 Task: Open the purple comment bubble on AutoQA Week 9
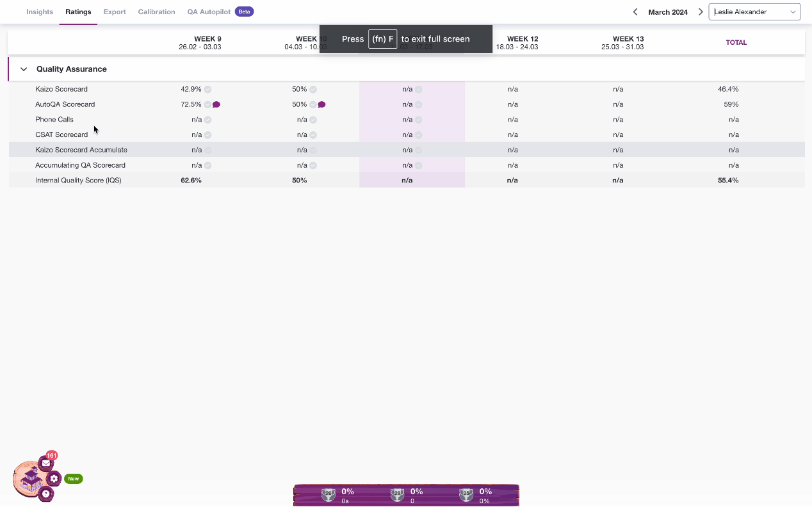coord(216,104)
